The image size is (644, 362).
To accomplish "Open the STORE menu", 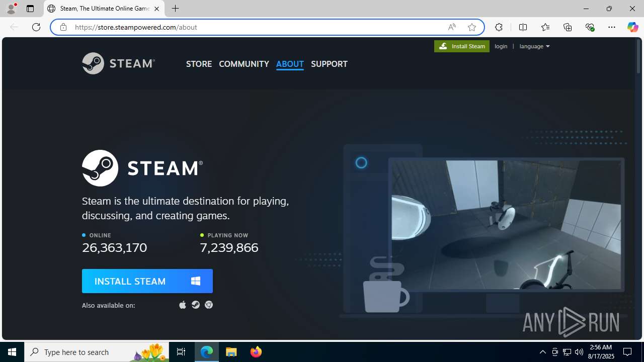I will (x=199, y=64).
